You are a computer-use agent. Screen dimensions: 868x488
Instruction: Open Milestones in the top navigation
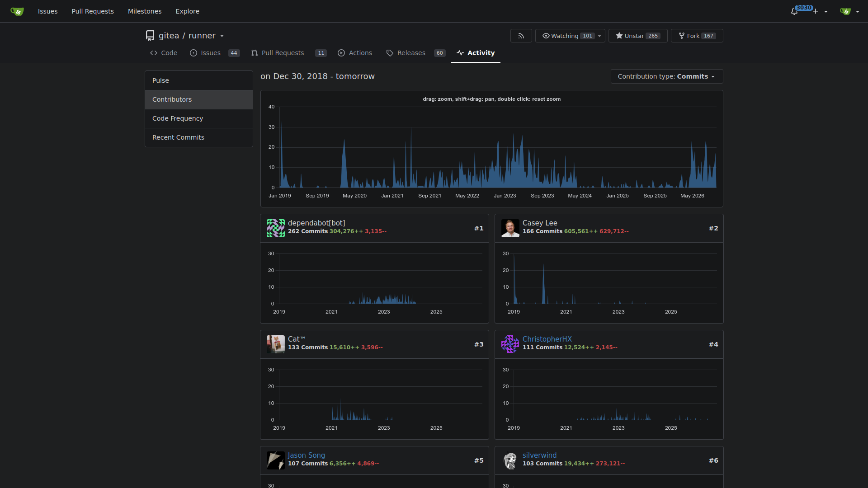(x=145, y=11)
